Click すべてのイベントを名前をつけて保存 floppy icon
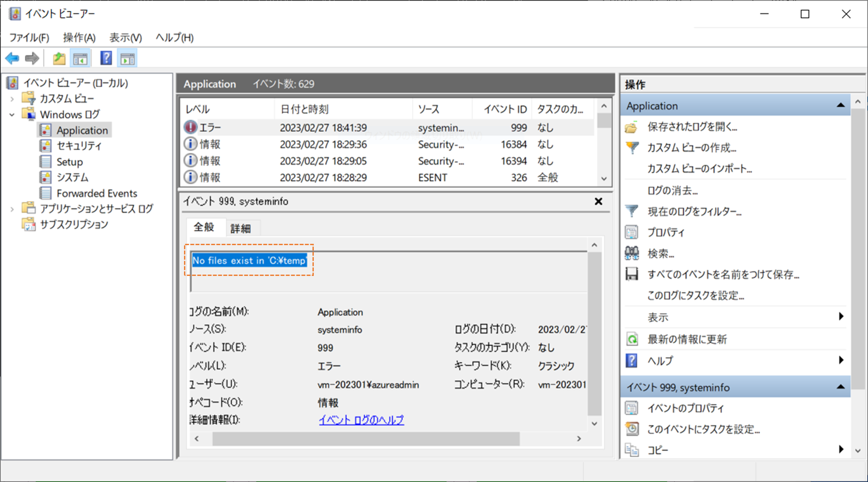The width and height of the screenshot is (868, 482). click(632, 274)
